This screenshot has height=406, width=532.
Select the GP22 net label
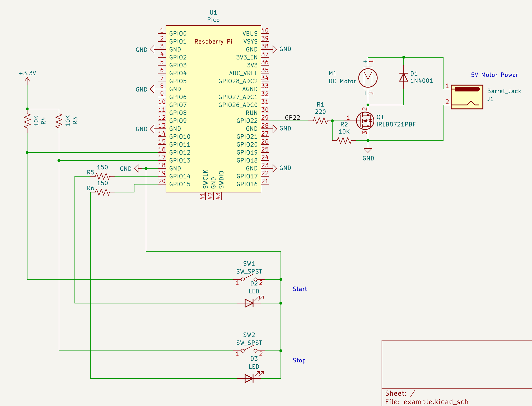[x=292, y=118]
